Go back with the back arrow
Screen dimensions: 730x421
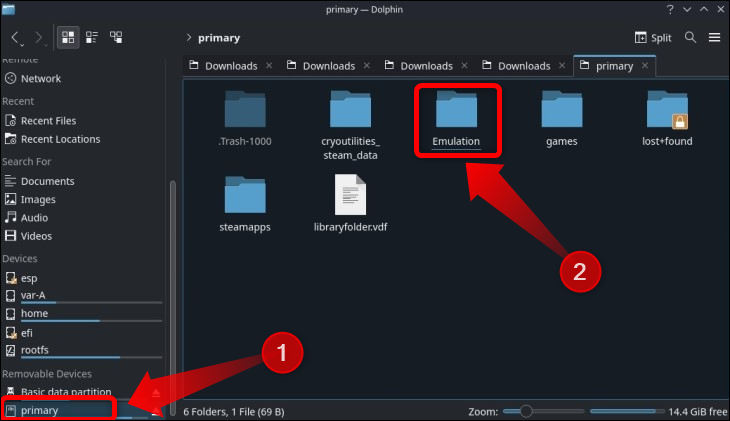coord(16,38)
